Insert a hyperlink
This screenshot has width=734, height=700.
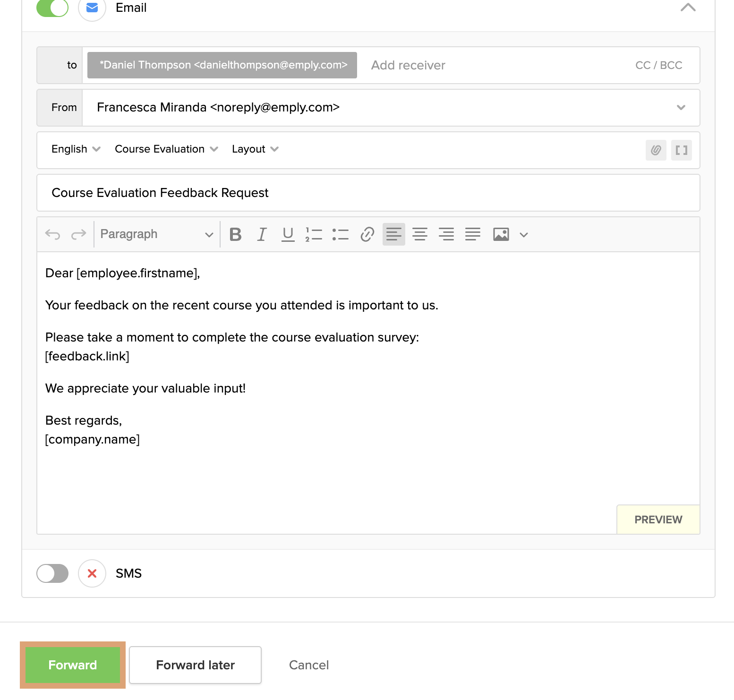coord(367,234)
